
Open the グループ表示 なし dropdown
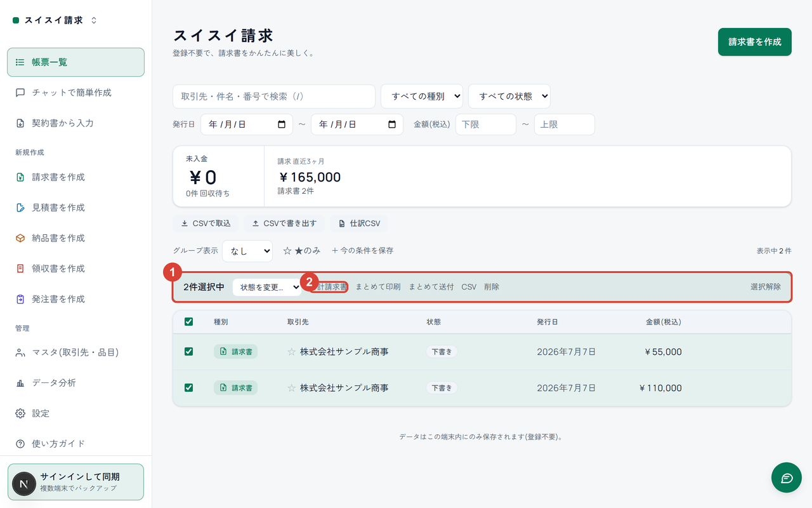[x=247, y=251]
